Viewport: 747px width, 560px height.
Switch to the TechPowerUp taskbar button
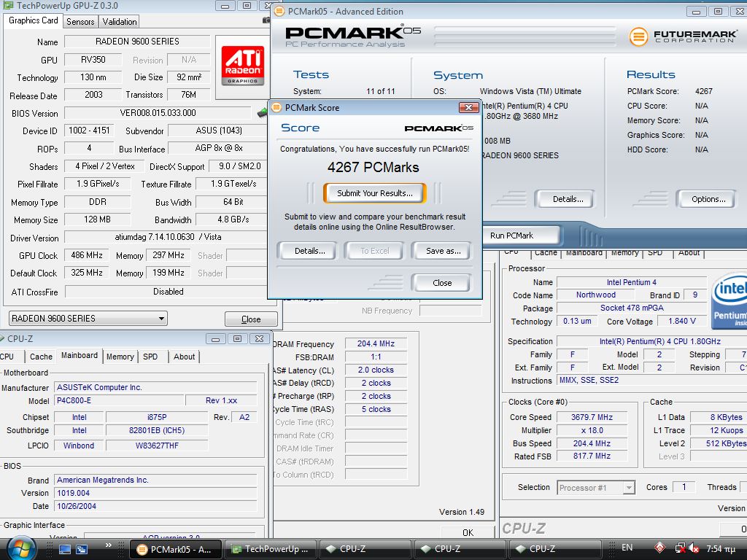(x=270, y=549)
